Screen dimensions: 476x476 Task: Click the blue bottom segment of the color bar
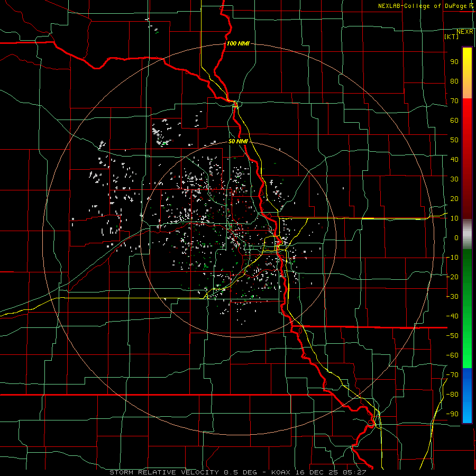(467, 396)
